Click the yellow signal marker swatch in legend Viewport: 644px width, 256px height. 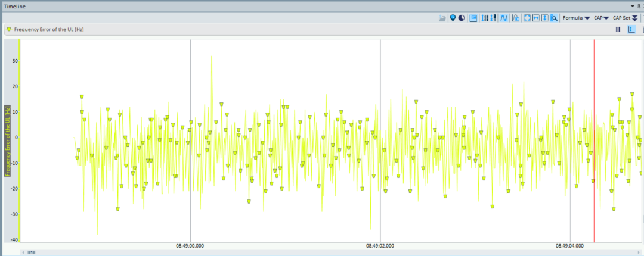(x=9, y=29)
